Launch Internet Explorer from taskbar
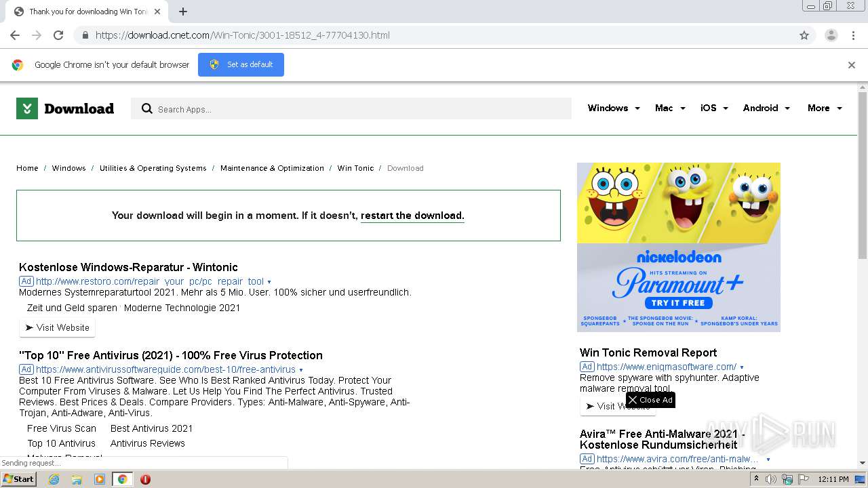 [x=54, y=479]
